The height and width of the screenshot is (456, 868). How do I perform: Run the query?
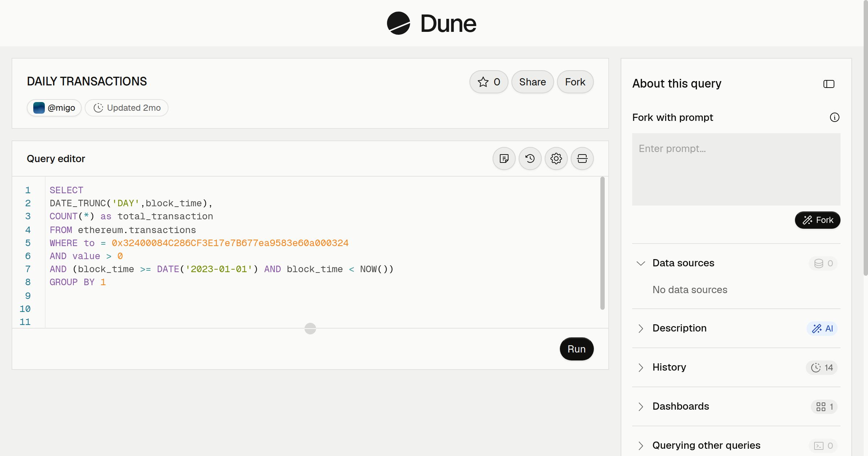coord(576,349)
